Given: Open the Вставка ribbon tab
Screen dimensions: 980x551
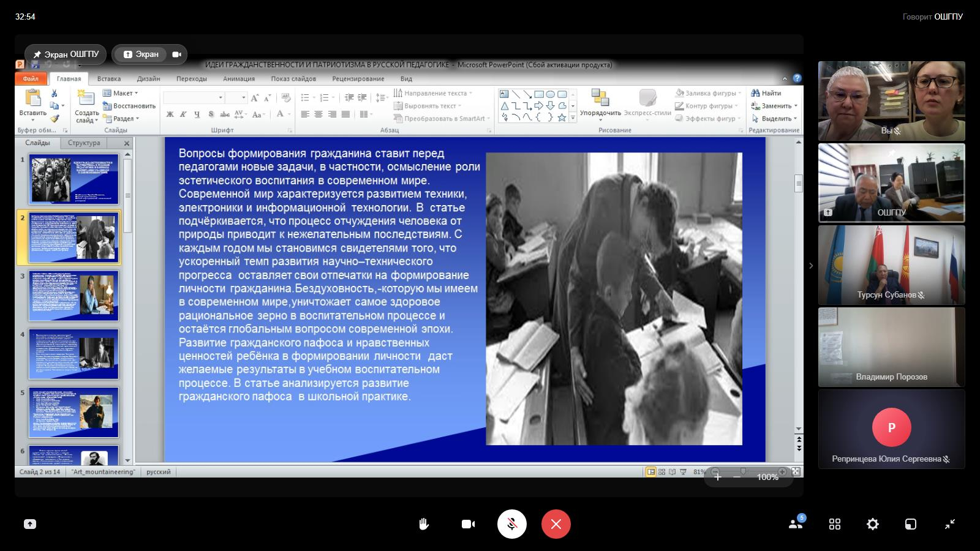Looking at the screenshot, I should [109, 78].
